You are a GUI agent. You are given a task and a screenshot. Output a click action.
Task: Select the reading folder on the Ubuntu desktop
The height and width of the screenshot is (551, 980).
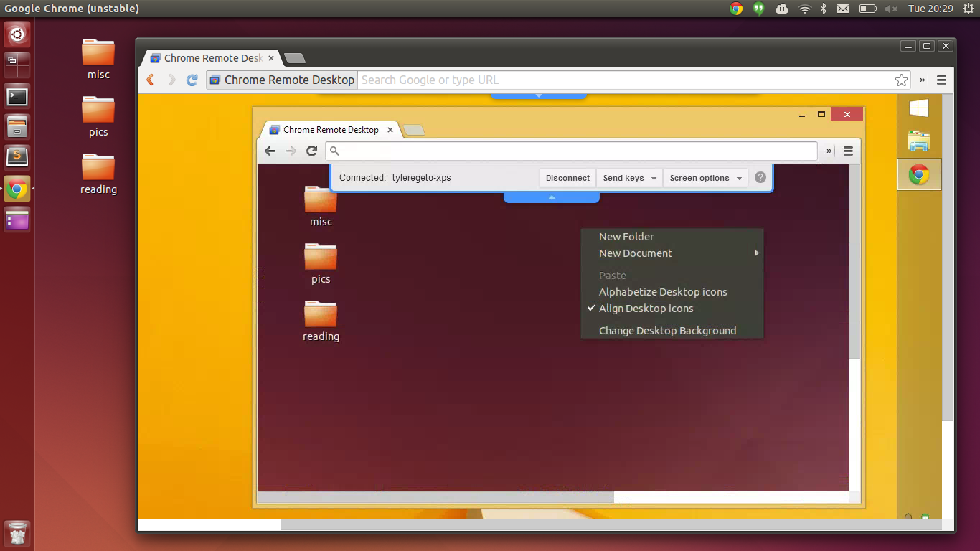pyautogui.click(x=98, y=174)
